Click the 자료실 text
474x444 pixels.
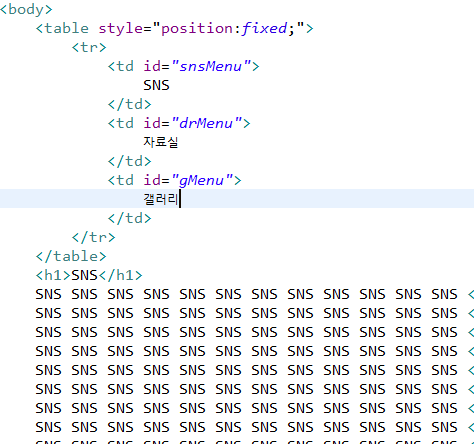click(161, 142)
